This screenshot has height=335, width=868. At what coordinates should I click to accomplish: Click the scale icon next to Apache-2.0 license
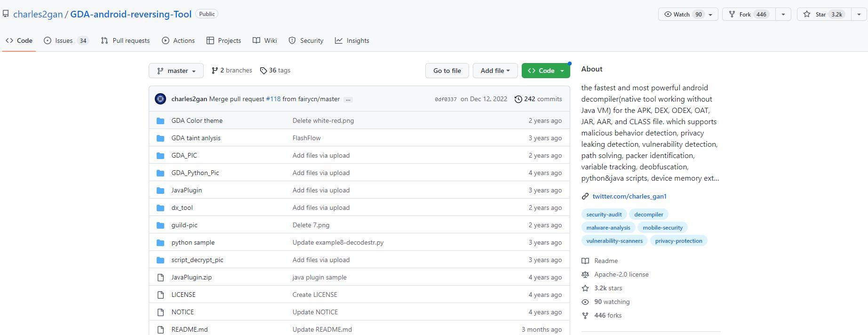pyautogui.click(x=585, y=274)
